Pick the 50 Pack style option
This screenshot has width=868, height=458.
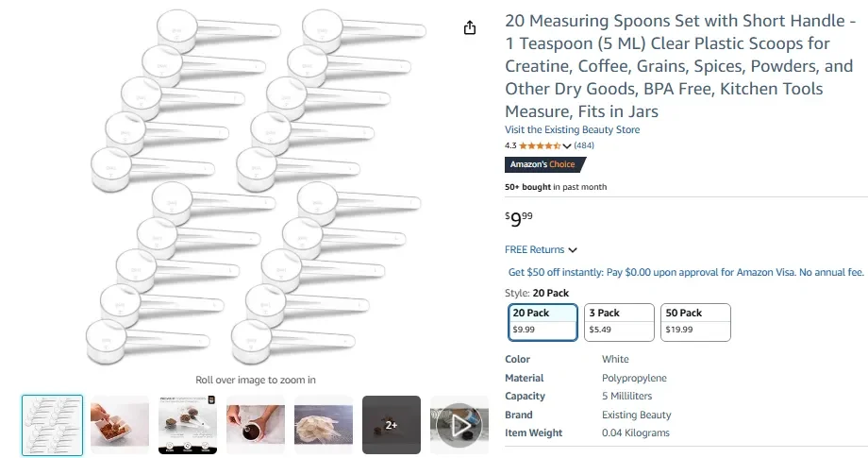695,321
